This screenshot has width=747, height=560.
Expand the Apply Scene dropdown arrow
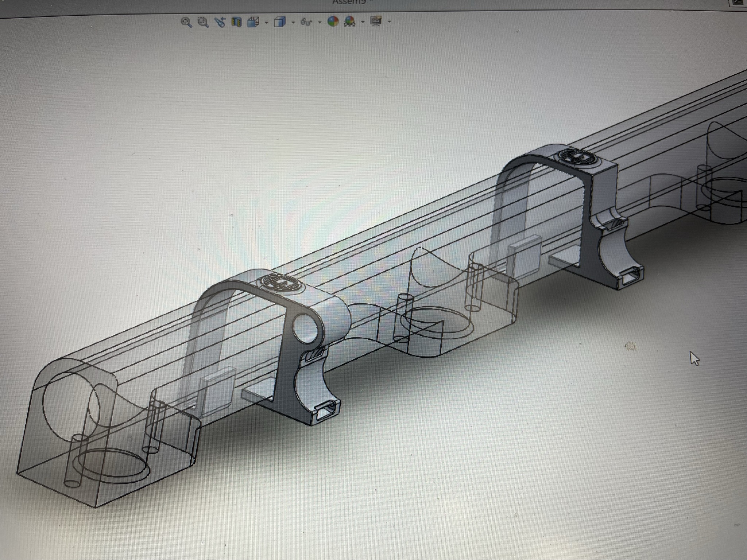pyautogui.click(x=363, y=22)
